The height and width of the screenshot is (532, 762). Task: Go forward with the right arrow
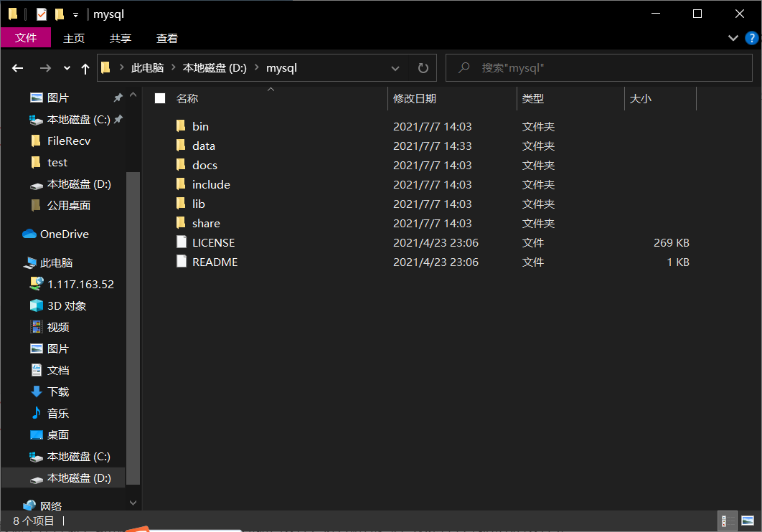pyautogui.click(x=45, y=68)
